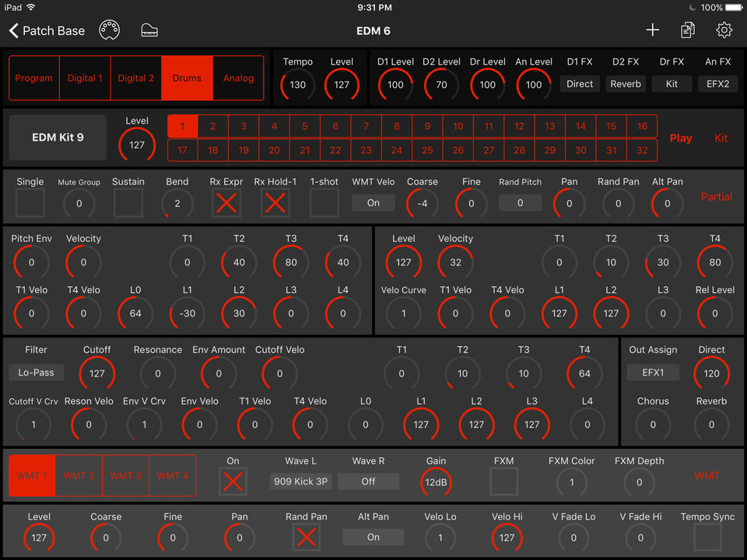747x560 pixels.
Task: Enable the Single mode checkbox
Action: (30, 203)
